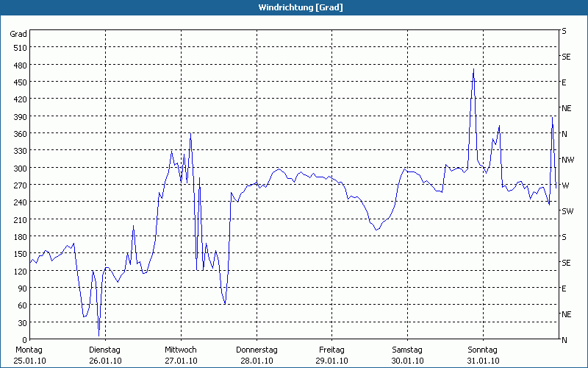Select the 390 axis value
Viewport: 588px width, 368px height.
click(21, 117)
